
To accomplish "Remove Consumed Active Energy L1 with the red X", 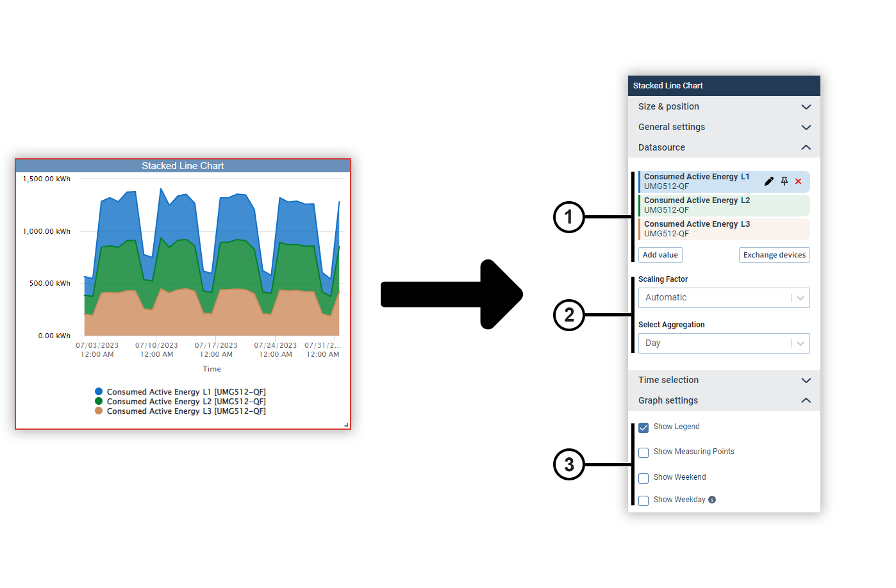I will click(x=799, y=181).
